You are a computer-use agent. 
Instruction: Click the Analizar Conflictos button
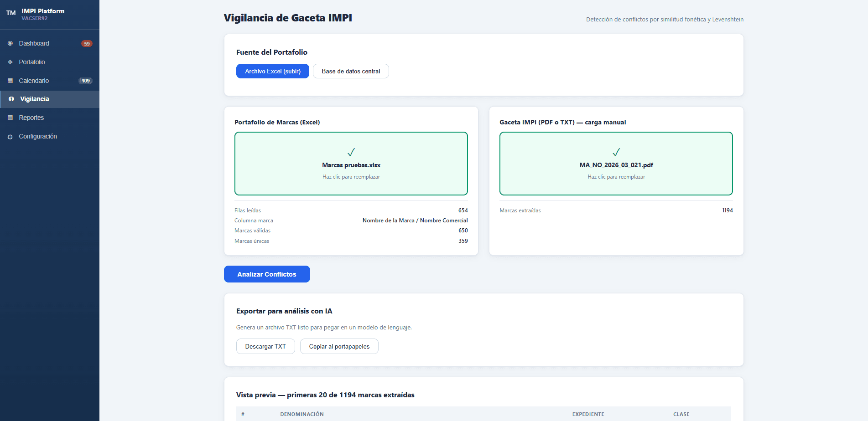pyautogui.click(x=267, y=274)
